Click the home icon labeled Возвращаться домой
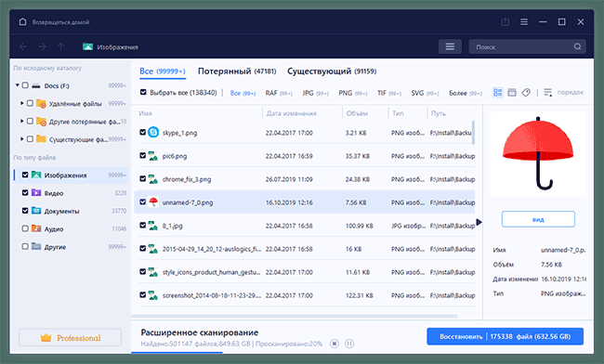604x364 pixels. click(22, 22)
